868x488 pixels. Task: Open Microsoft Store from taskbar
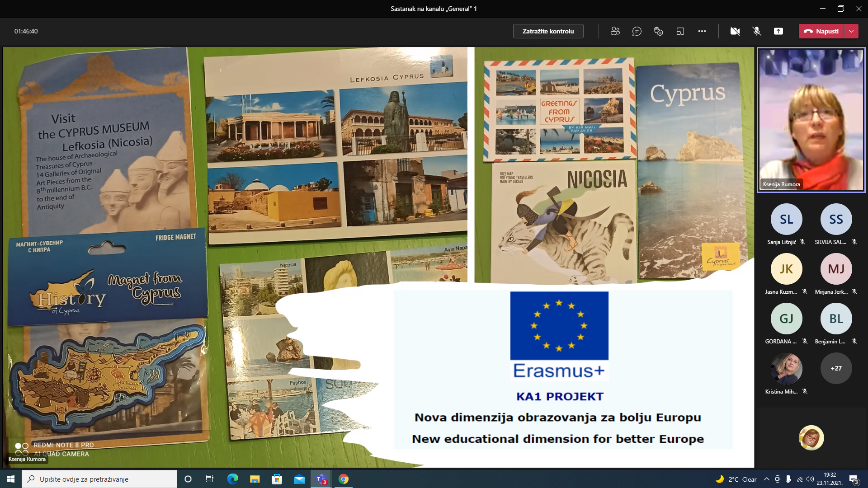(277, 479)
